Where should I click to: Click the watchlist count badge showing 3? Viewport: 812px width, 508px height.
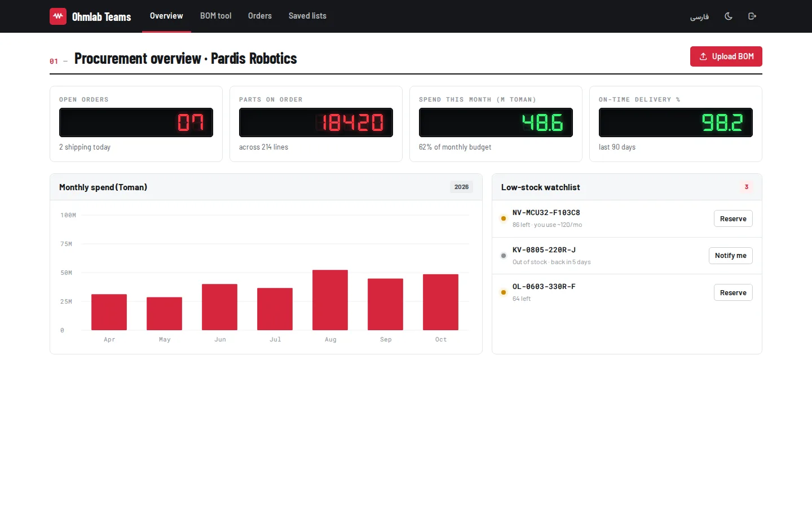pos(747,187)
